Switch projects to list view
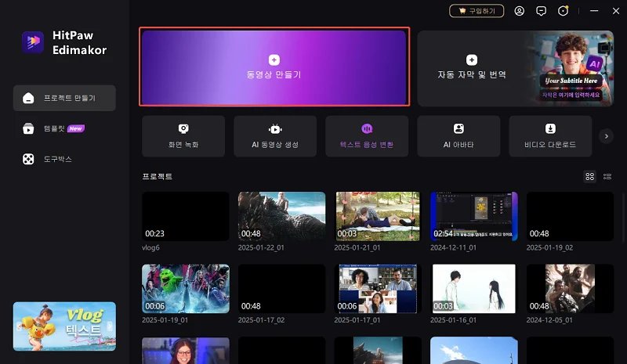The height and width of the screenshot is (364, 627). click(x=607, y=177)
